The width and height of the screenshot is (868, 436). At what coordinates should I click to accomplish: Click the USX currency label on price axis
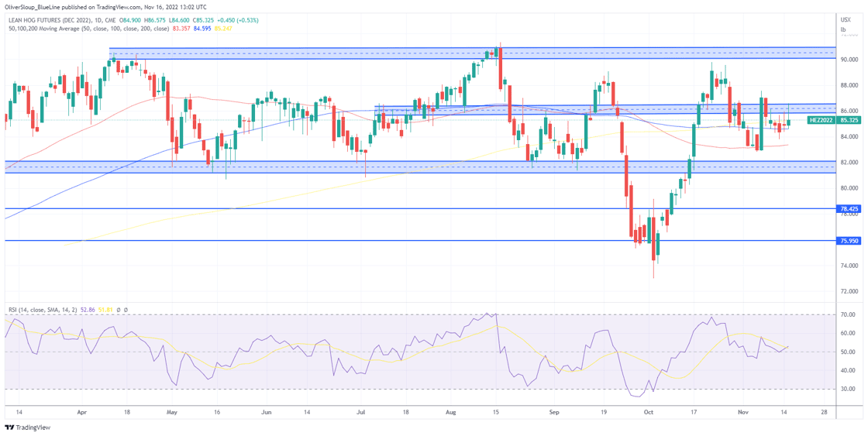[x=846, y=20]
